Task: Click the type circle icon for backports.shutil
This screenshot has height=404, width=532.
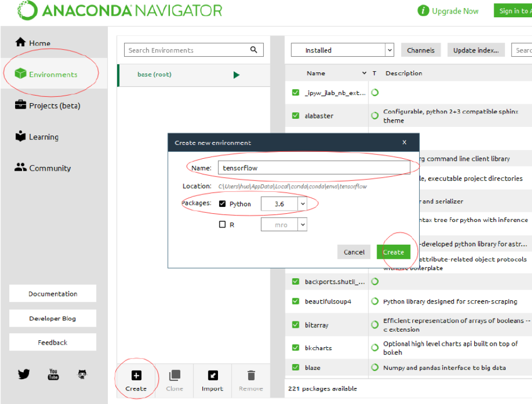Action: [374, 281]
